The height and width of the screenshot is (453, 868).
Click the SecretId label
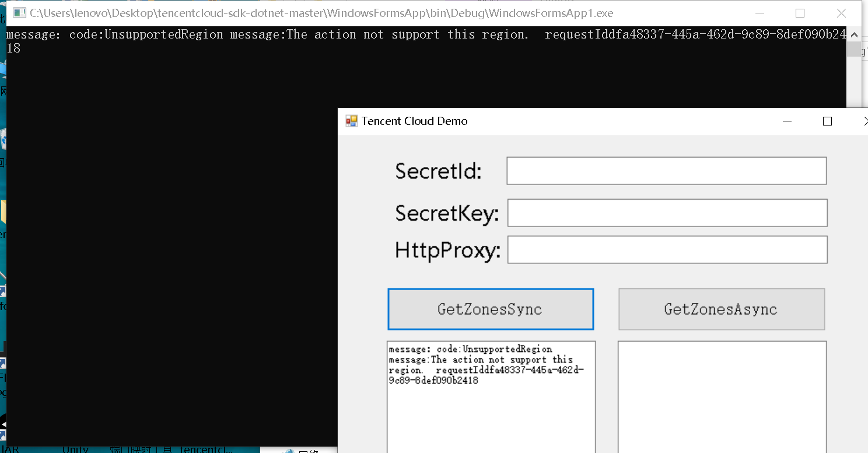pos(438,171)
